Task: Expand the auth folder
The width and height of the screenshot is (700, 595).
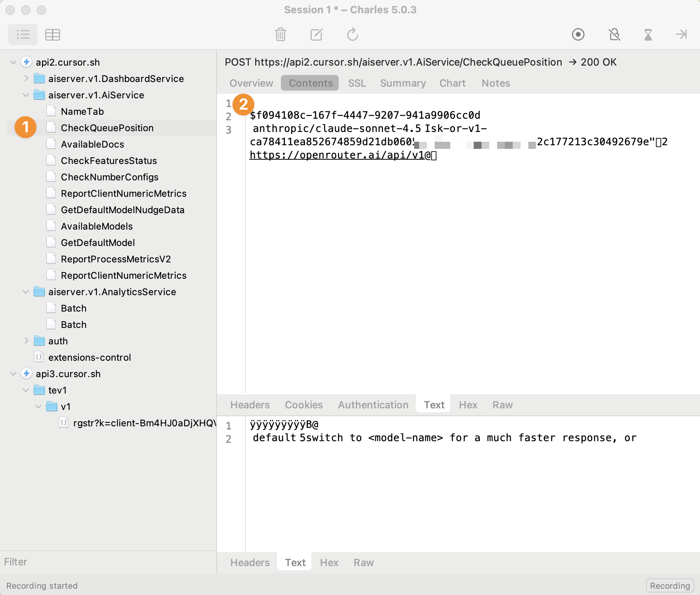Action: [x=26, y=341]
